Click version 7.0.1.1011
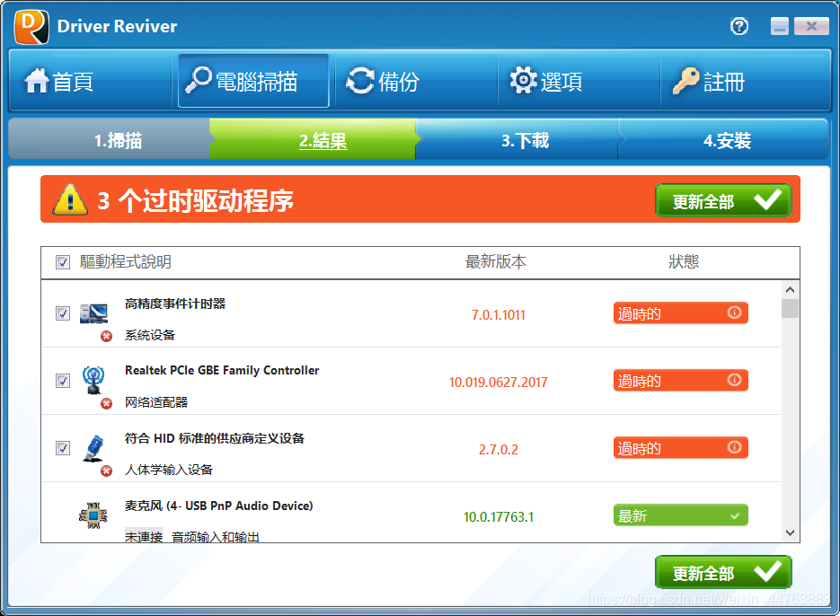This screenshot has height=616, width=840. pyautogui.click(x=499, y=315)
